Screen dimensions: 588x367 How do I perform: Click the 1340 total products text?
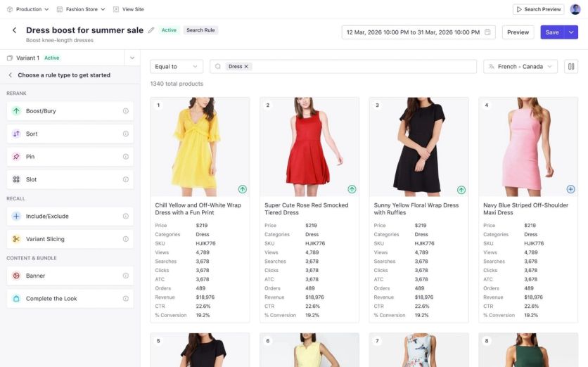tap(177, 84)
